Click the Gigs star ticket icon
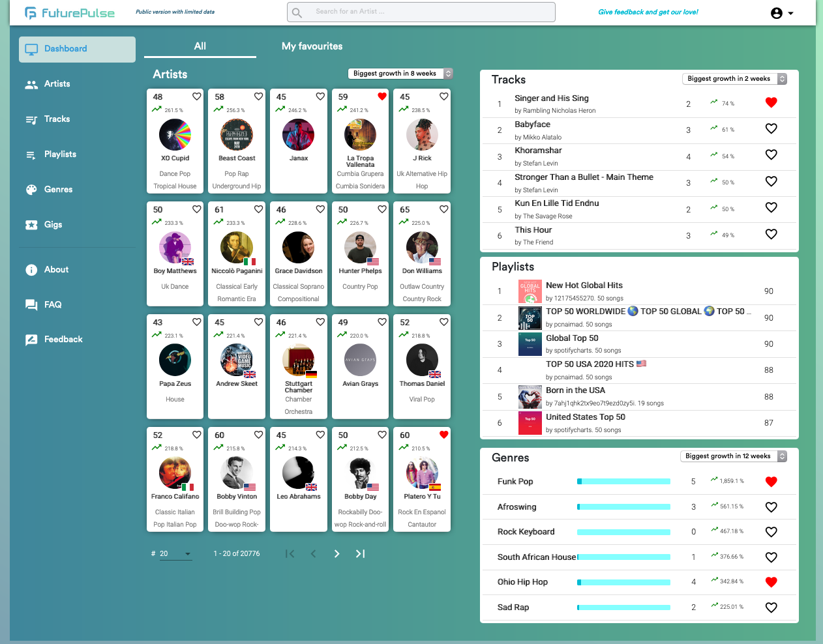 (31, 225)
